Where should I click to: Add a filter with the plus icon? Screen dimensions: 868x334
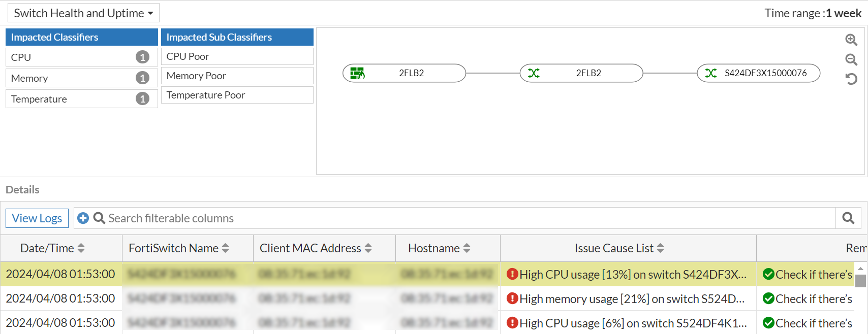click(83, 218)
